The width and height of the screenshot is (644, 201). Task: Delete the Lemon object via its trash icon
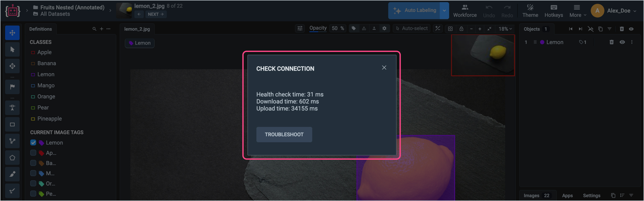click(612, 42)
